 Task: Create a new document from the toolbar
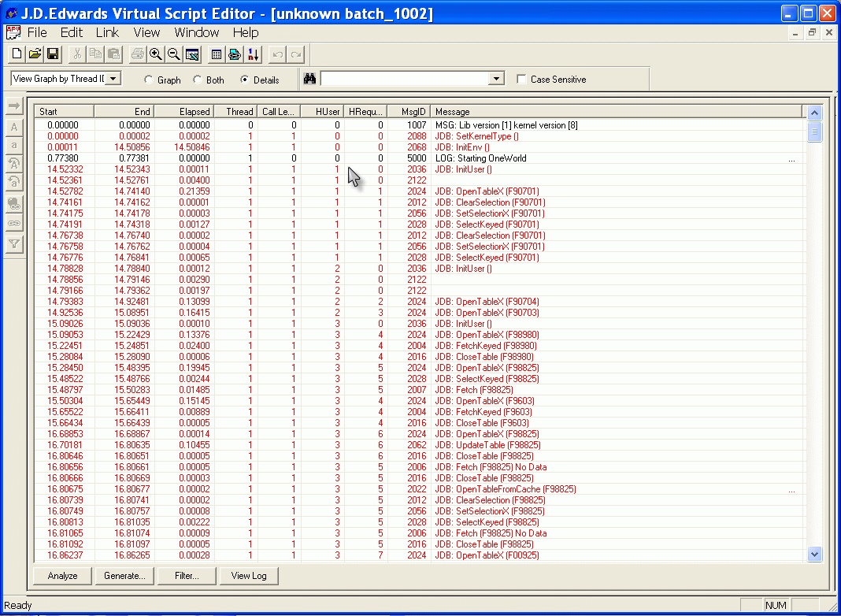click(x=17, y=54)
